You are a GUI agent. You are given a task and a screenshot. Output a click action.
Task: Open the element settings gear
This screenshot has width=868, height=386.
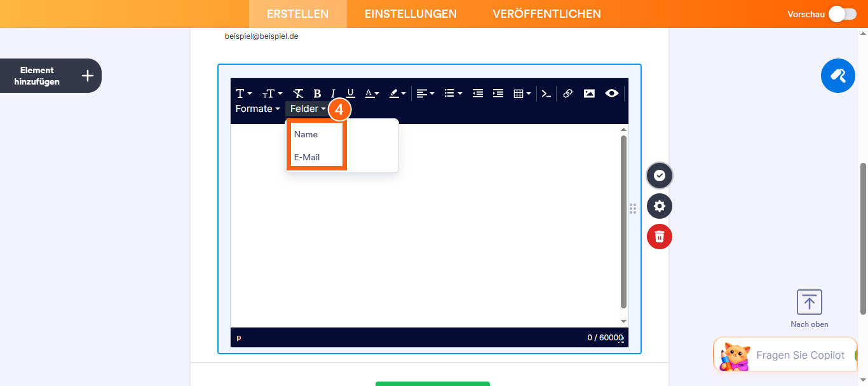(x=660, y=206)
